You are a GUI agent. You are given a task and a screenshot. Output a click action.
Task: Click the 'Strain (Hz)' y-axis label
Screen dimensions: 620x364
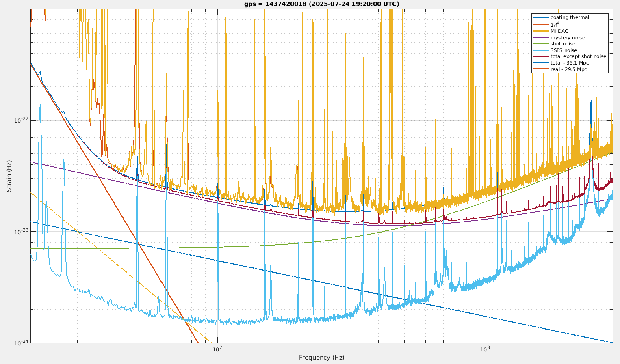9,176
